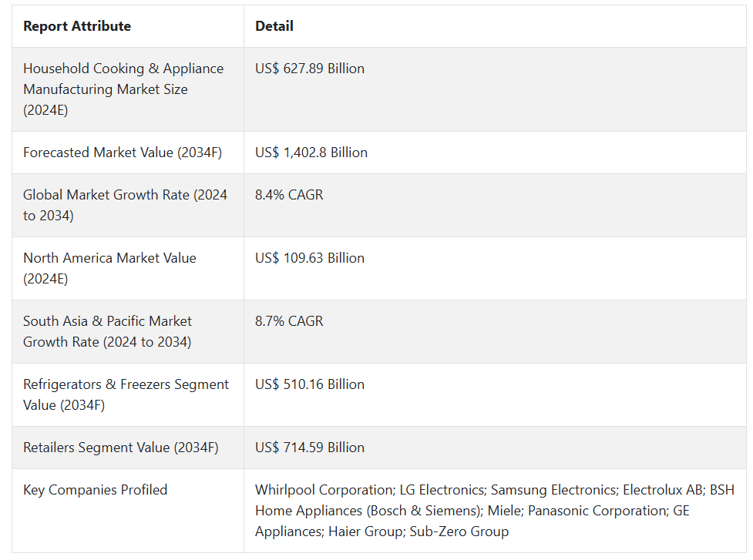The image size is (753, 560).
Task: Click the US$ 714.59 Billion value
Action: click(x=310, y=448)
